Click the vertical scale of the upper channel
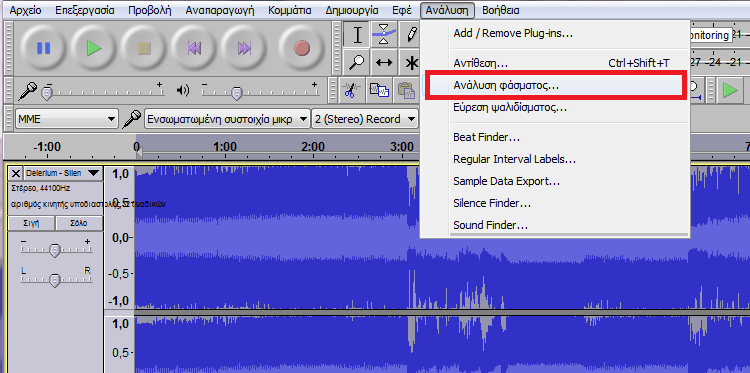The width and height of the screenshot is (750, 373). click(x=119, y=238)
